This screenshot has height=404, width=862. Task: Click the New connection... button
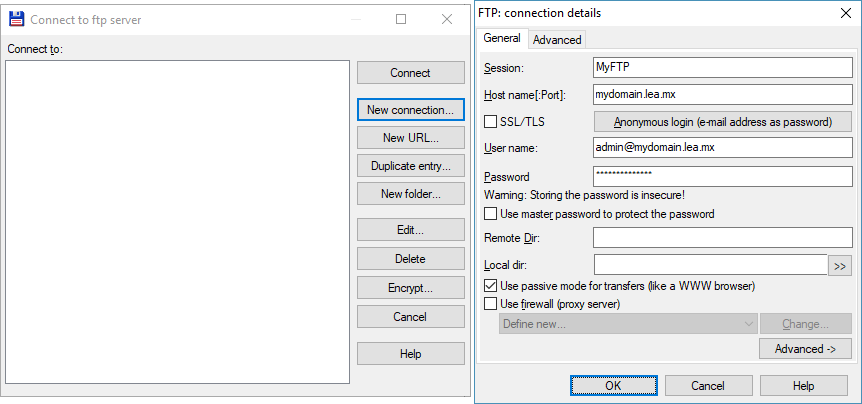pos(411,109)
